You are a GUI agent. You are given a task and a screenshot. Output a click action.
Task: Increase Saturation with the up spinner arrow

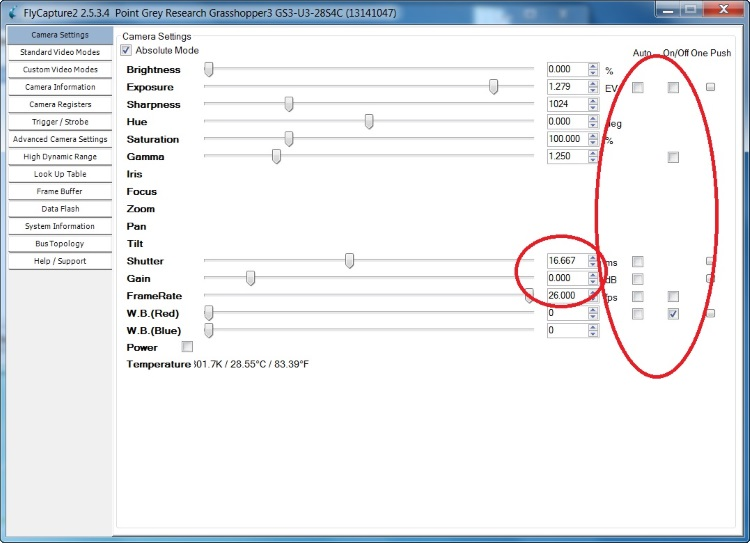[x=593, y=135]
